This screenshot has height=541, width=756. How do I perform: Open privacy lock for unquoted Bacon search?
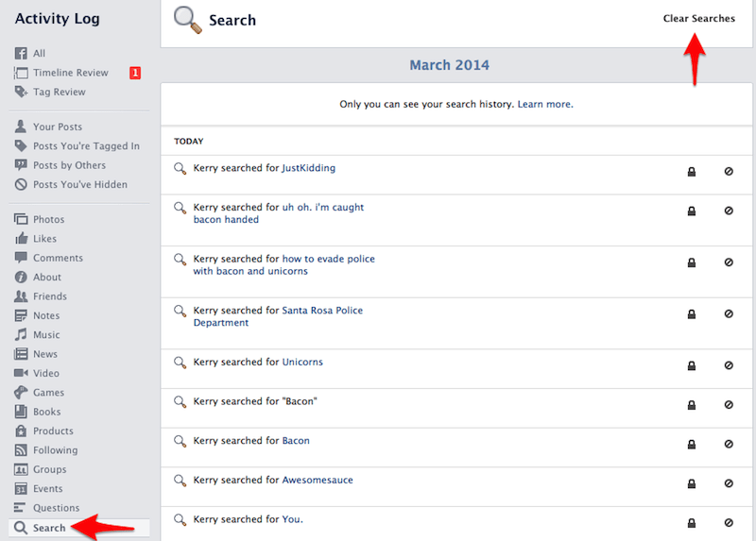click(692, 444)
